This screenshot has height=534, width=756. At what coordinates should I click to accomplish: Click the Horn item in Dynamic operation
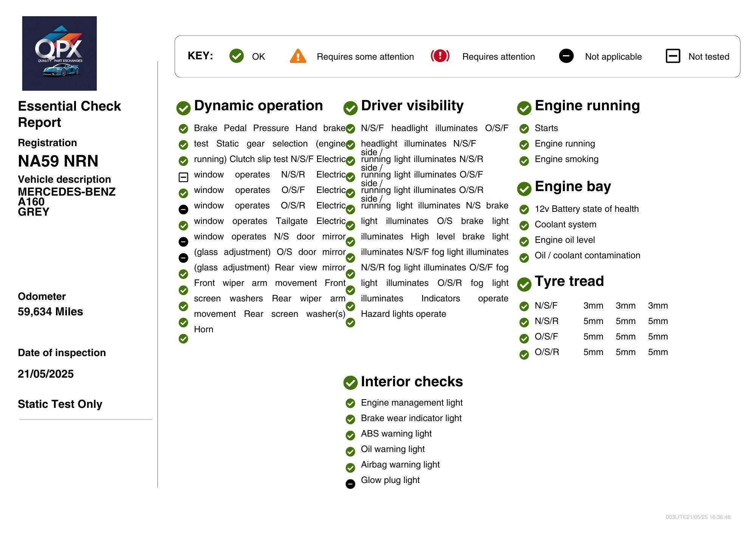click(203, 329)
